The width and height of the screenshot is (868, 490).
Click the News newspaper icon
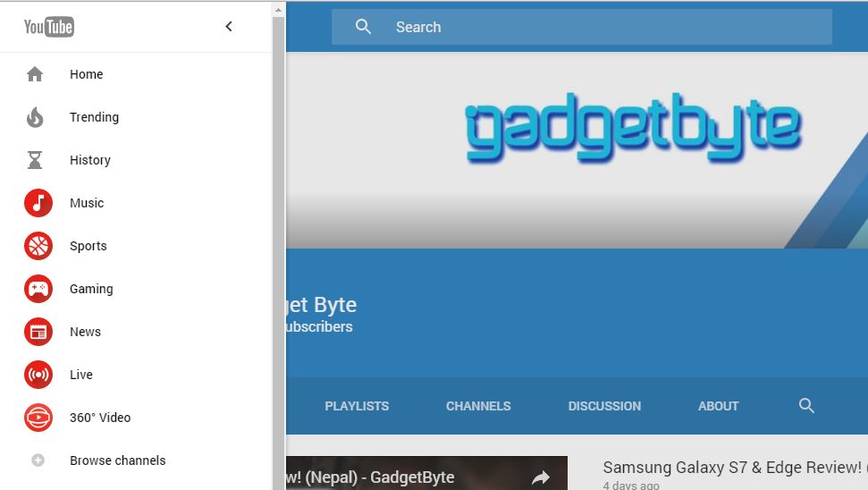coord(38,332)
